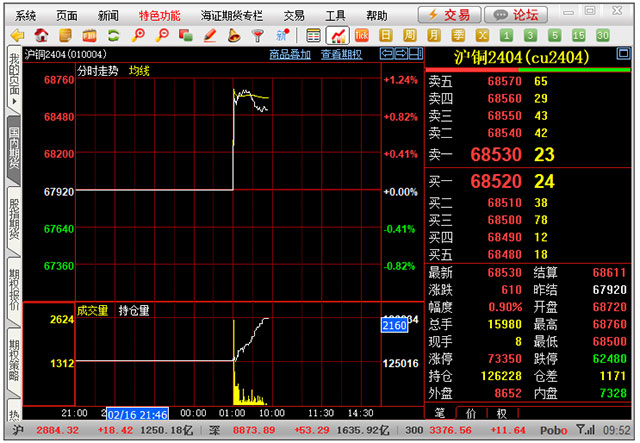
Task: Open the 查看期权 link
Action: click(x=341, y=54)
